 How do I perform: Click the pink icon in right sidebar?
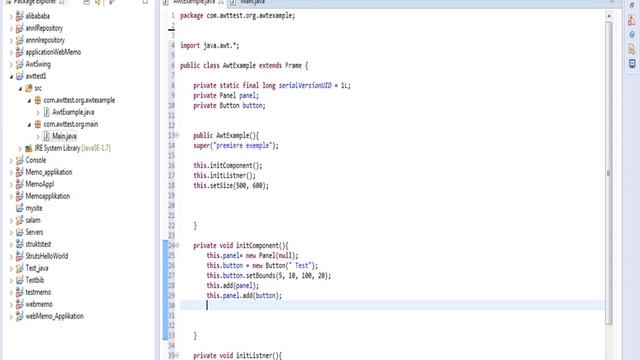coord(632,20)
